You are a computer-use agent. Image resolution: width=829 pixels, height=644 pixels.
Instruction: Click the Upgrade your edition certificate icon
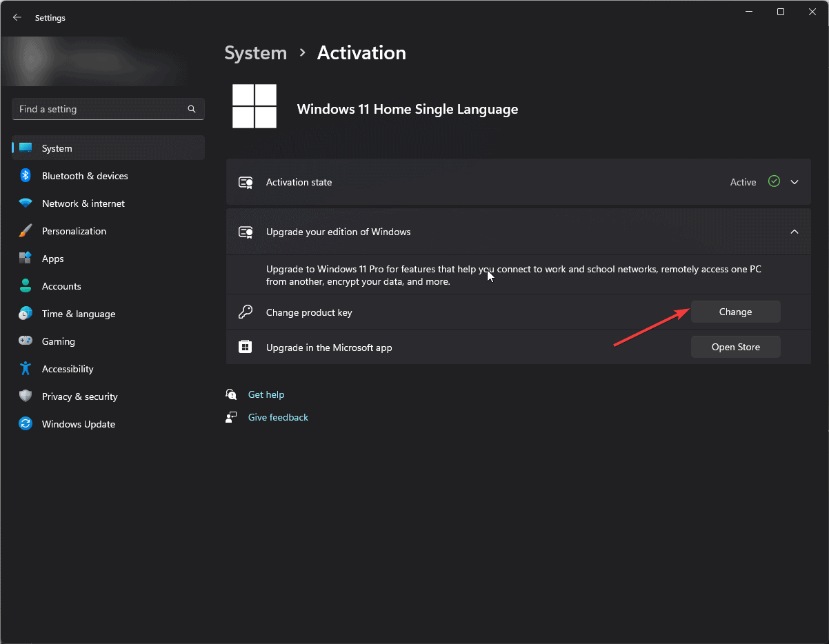point(246,232)
